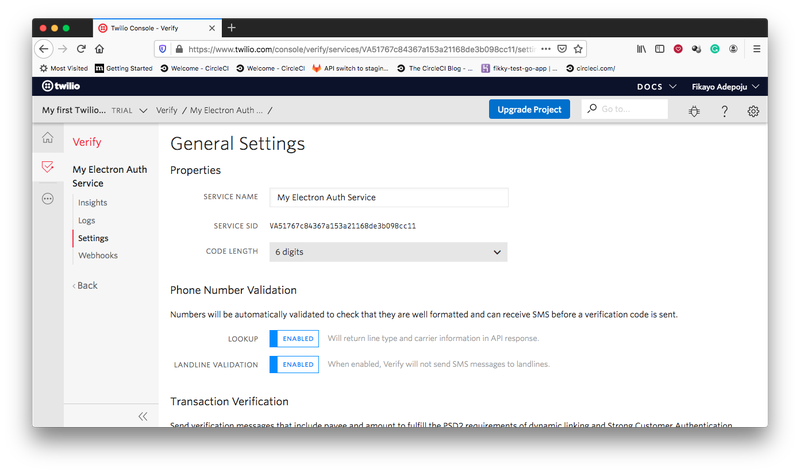Click My Electron Auth breadcrumb link
Viewport: 800px width, 473px height.
(x=226, y=110)
